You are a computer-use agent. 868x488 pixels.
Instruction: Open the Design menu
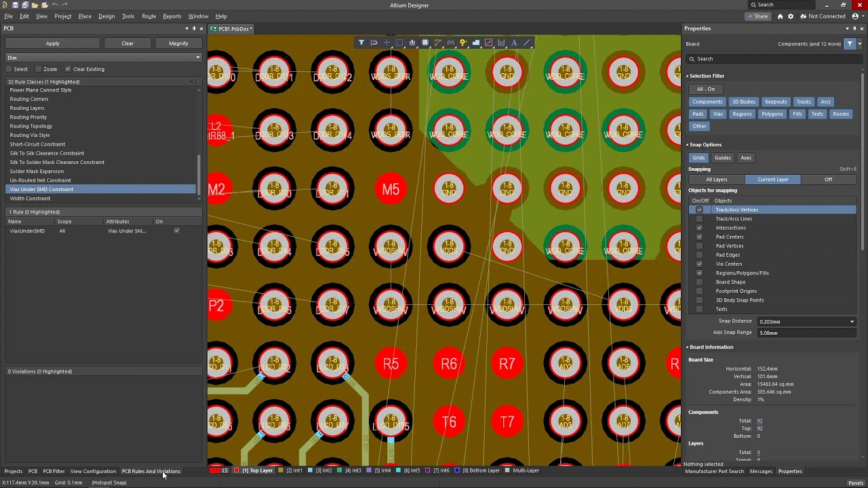coord(106,16)
